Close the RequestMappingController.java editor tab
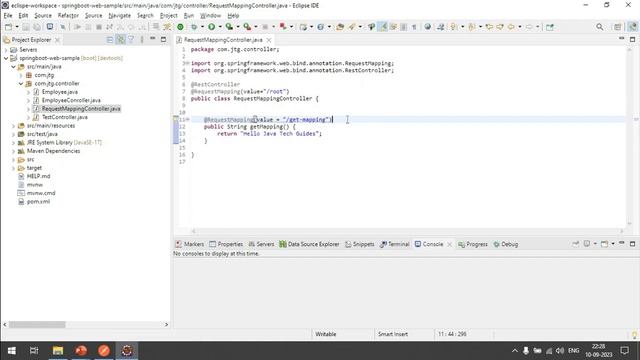Image resolution: width=640 pixels, height=360 pixels. pyautogui.click(x=269, y=40)
